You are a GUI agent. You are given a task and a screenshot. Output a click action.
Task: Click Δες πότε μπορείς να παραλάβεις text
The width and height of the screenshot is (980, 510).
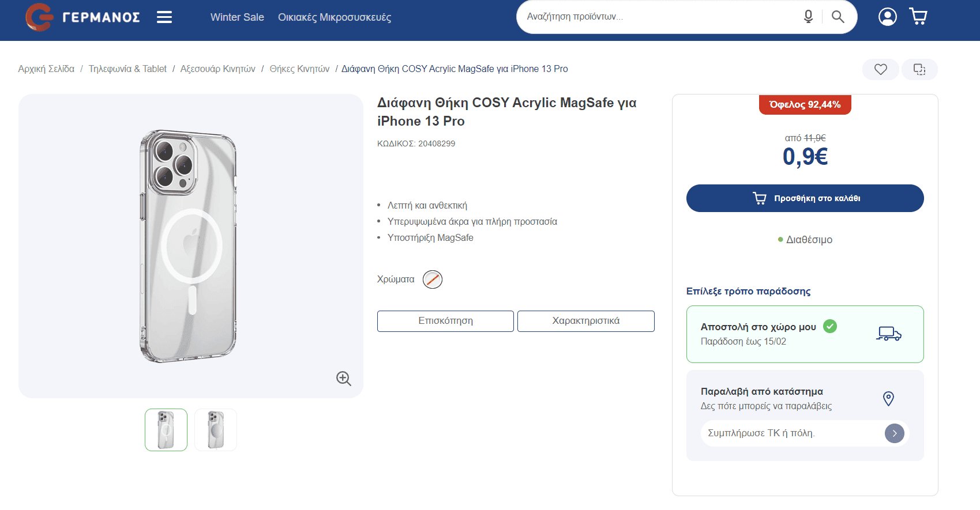click(x=767, y=406)
